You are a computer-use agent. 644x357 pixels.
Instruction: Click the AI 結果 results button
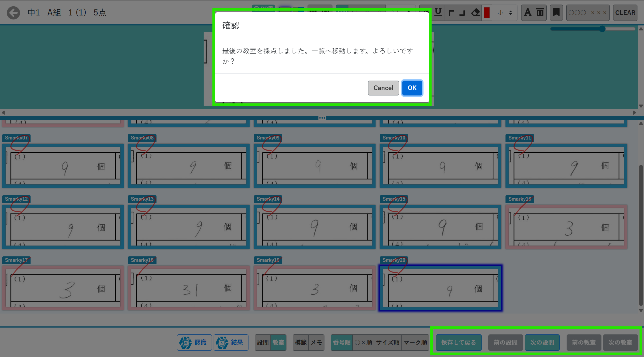click(x=231, y=342)
